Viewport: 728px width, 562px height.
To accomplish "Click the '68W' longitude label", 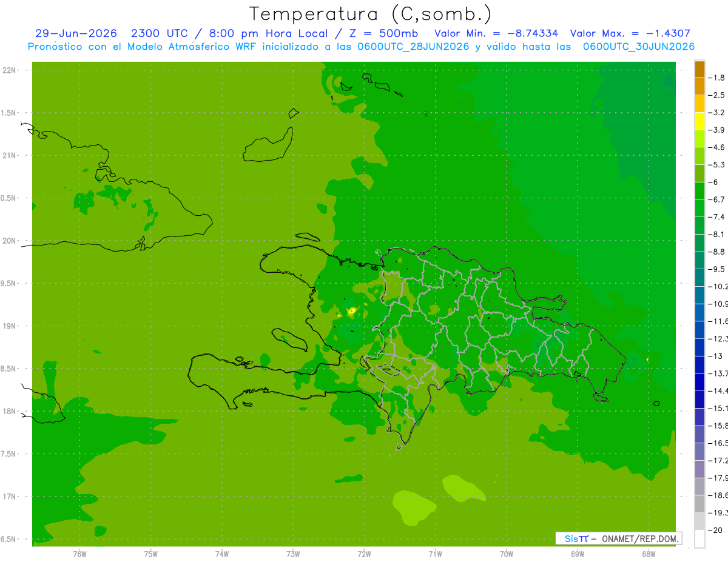I will coord(648,554).
